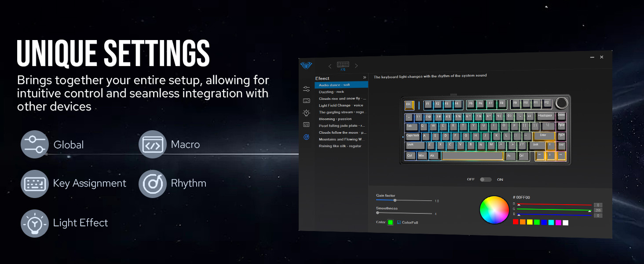Open the Macro code icon in app sidebar
Screen dimensions: 644x264
coord(307,125)
